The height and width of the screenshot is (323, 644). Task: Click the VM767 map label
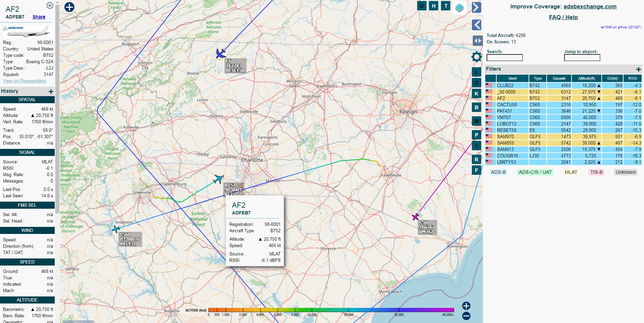click(x=427, y=227)
